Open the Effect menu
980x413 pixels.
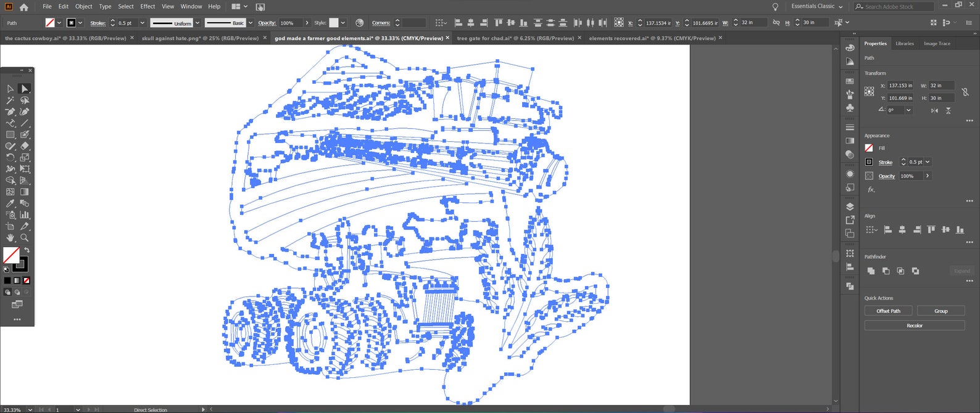(147, 6)
